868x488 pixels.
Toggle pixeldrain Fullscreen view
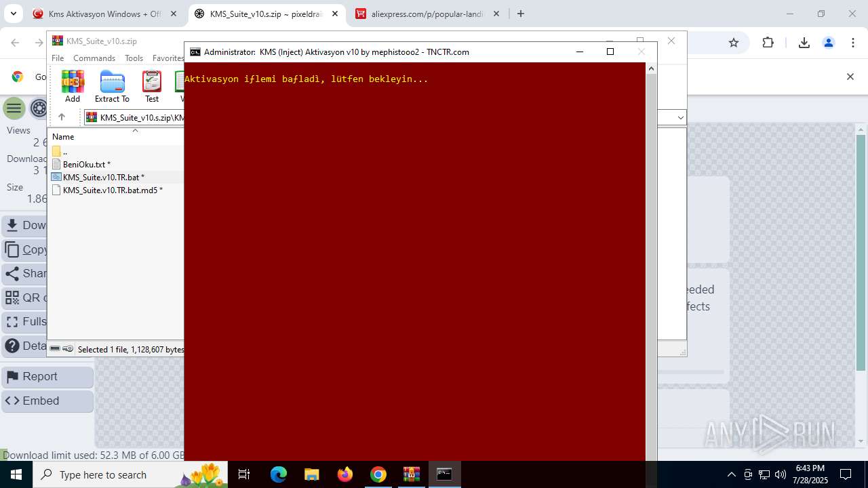24,321
